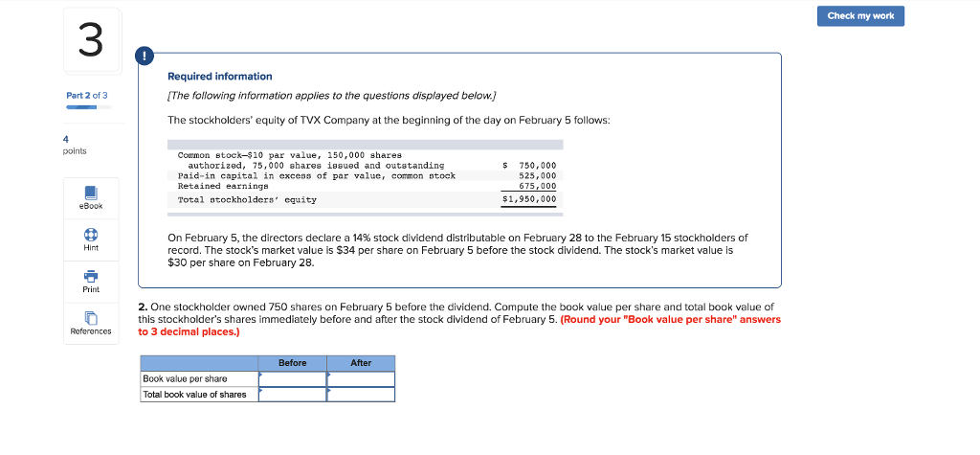
Task: Click the After column header
Action: pyautogui.click(x=361, y=363)
